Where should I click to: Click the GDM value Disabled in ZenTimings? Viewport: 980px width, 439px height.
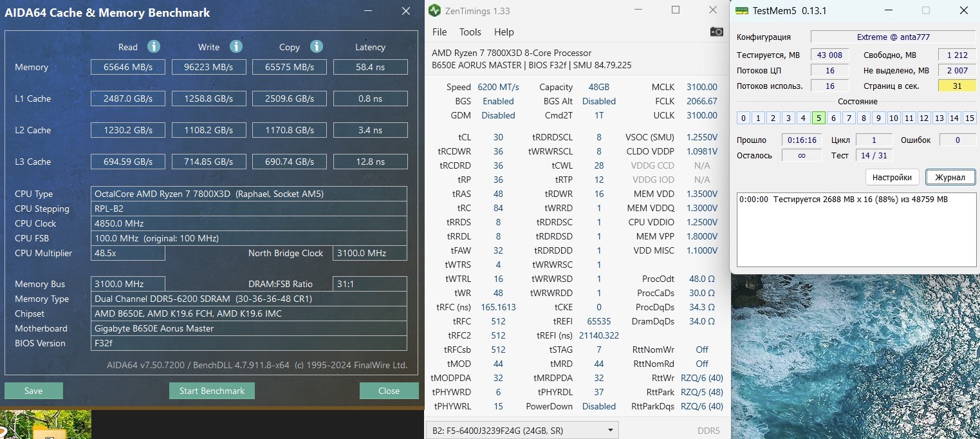coord(498,115)
